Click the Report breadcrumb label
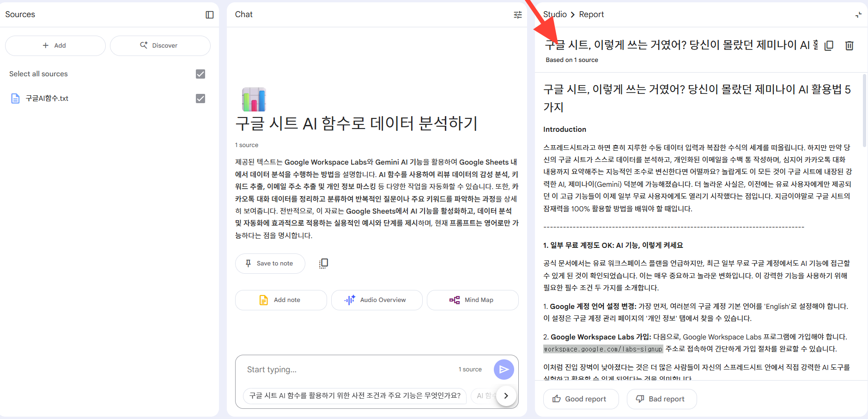Image resolution: width=868 pixels, height=419 pixels. (591, 14)
